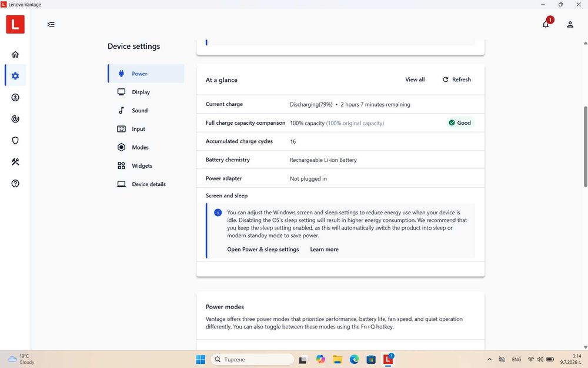Collapse the navigation menu toggle

51,24
